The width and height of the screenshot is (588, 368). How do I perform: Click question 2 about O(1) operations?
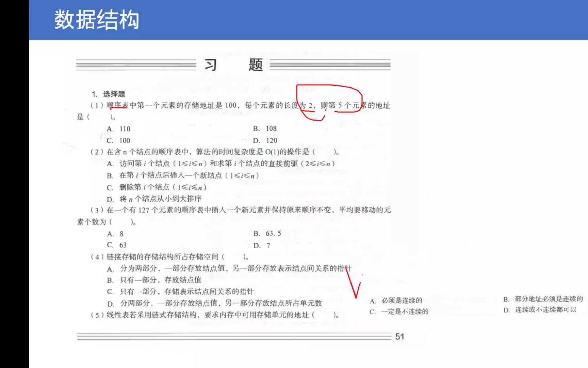[215, 152]
